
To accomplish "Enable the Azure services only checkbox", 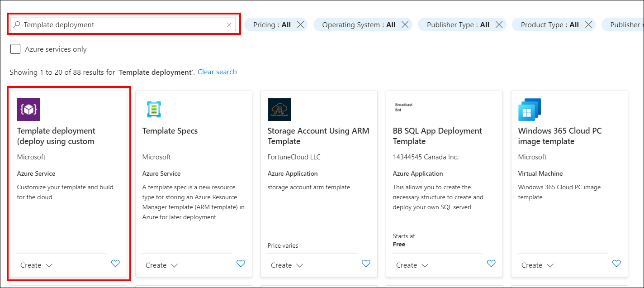I will pyautogui.click(x=15, y=49).
